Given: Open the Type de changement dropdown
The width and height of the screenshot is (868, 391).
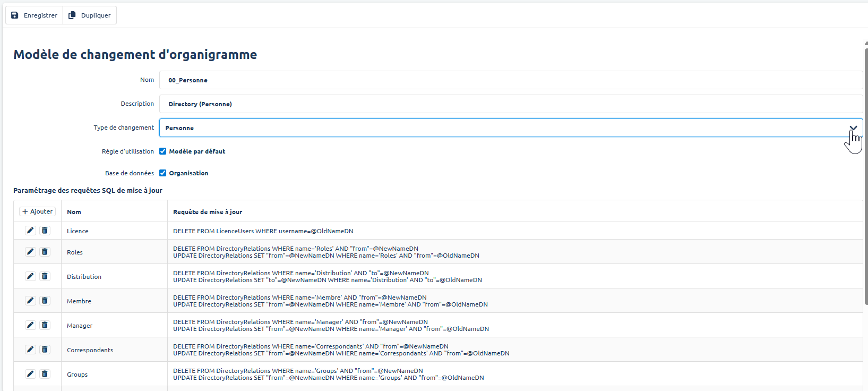Looking at the screenshot, I should click(504, 128).
